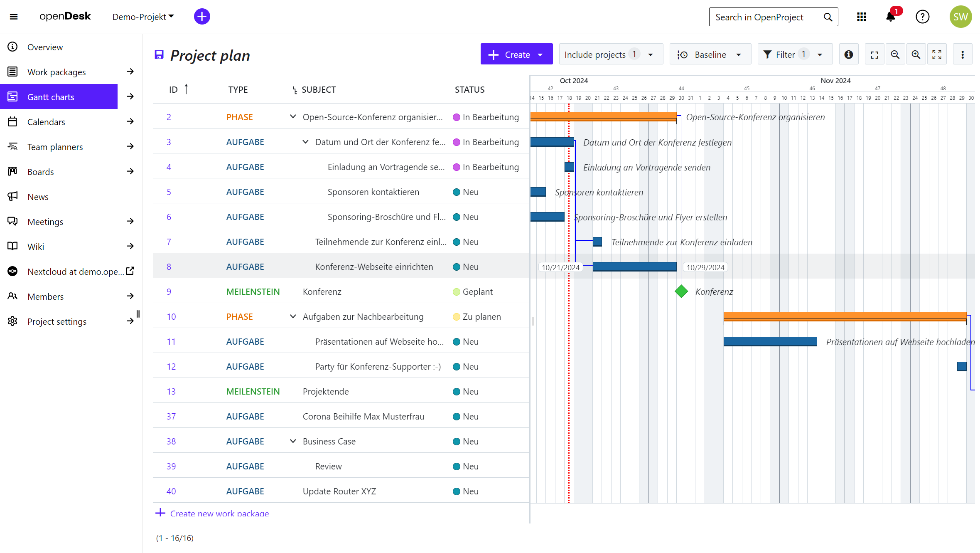980x553 pixels.
Task: Collapse the Open-Source-Konferenz phase row
Action: [x=293, y=117]
